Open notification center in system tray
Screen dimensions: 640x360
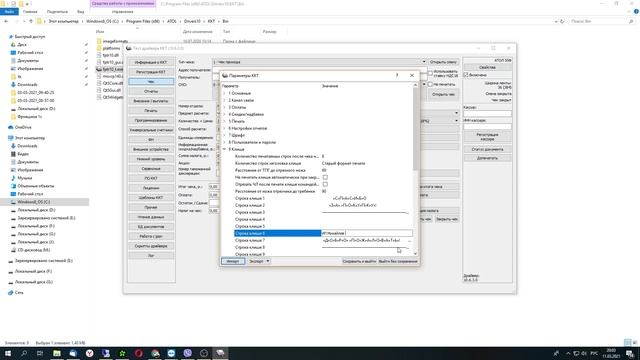[630, 353]
